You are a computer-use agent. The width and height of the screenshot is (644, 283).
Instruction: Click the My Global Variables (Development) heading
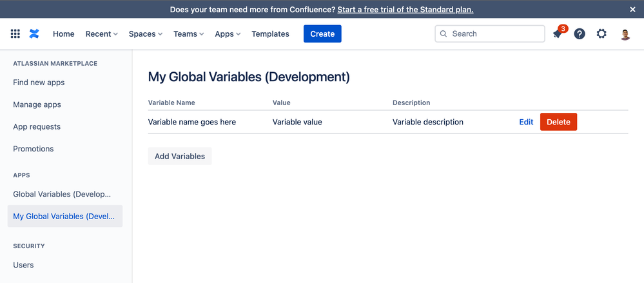[x=249, y=77]
